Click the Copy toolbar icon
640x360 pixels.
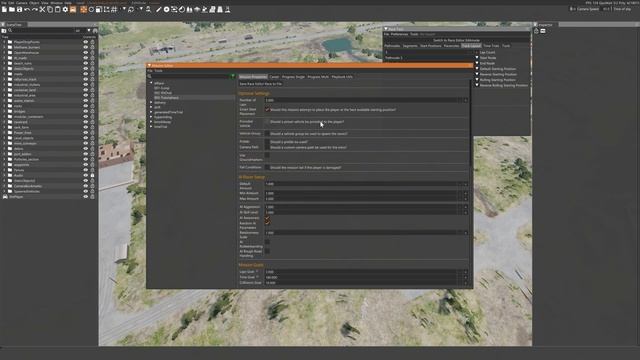(x=50, y=9)
